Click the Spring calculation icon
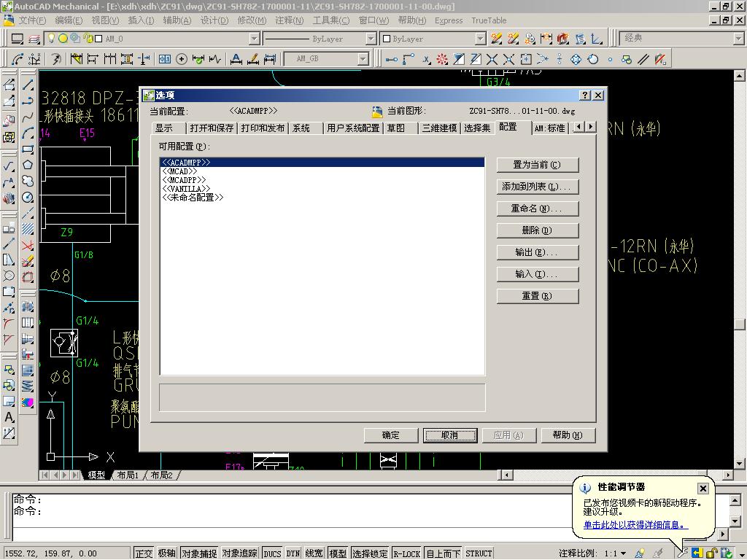The height and width of the screenshot is (560, 747). coord(28,386)
